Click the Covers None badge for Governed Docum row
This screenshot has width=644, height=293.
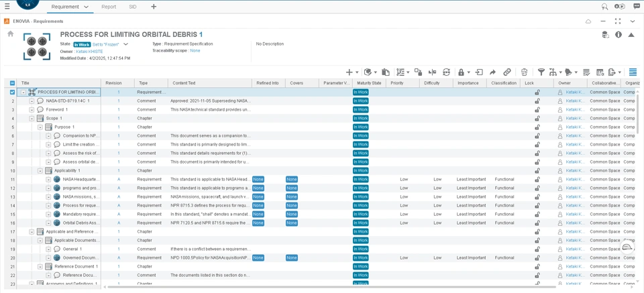pos(292,257)
